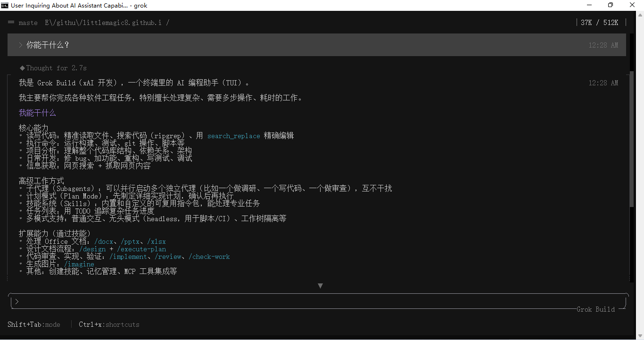Screen dimensions: 644x340
Task: Click the 日常开发 bullet line
Action: point(106,158)
